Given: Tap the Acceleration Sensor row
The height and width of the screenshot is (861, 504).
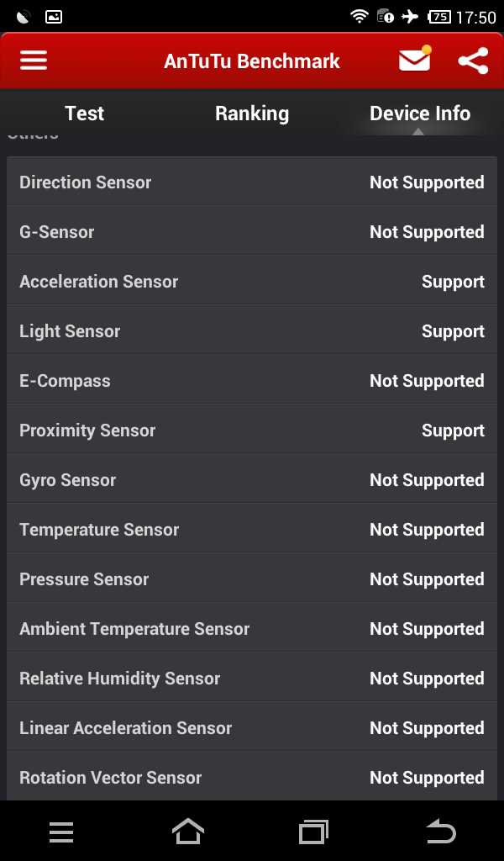Looking at the screenshot, I should [x=252, y=282].
